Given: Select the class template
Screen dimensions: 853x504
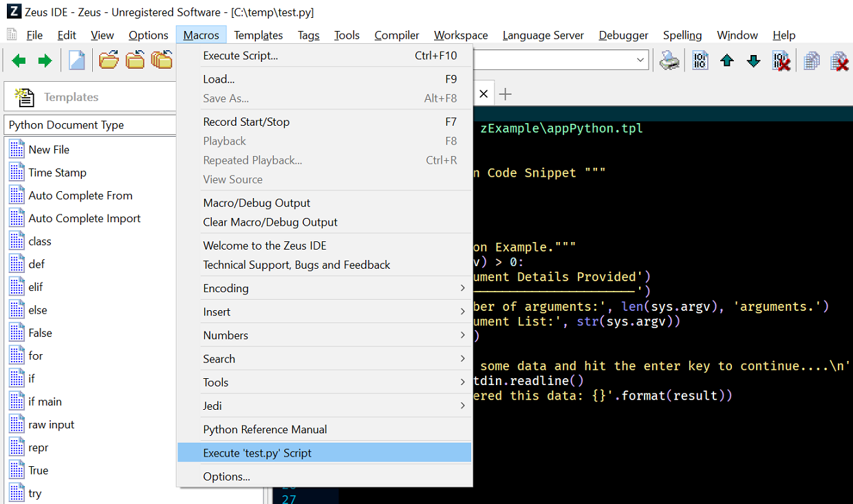Looking at the screenshot, I should (30, 241).
